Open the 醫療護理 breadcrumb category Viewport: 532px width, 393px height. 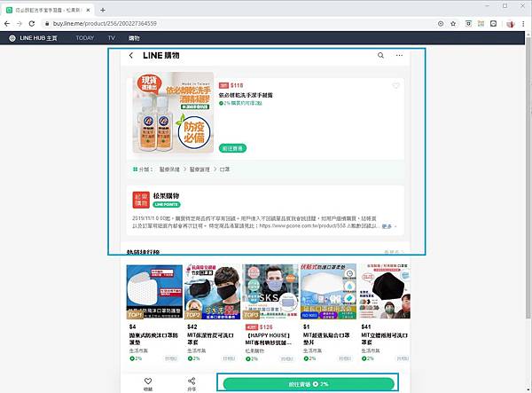click(x=199, y=169)
